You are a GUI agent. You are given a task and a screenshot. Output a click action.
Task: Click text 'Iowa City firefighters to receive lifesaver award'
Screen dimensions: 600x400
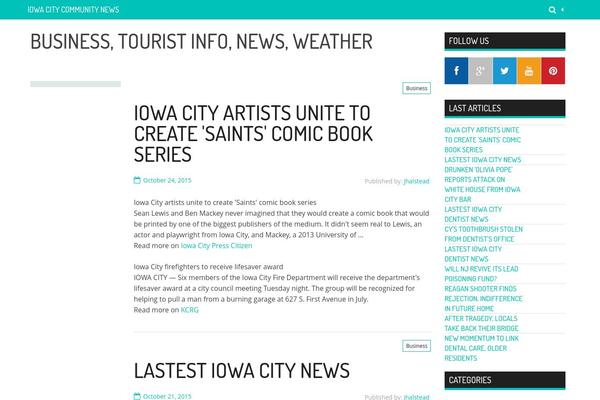coord(208,267)
